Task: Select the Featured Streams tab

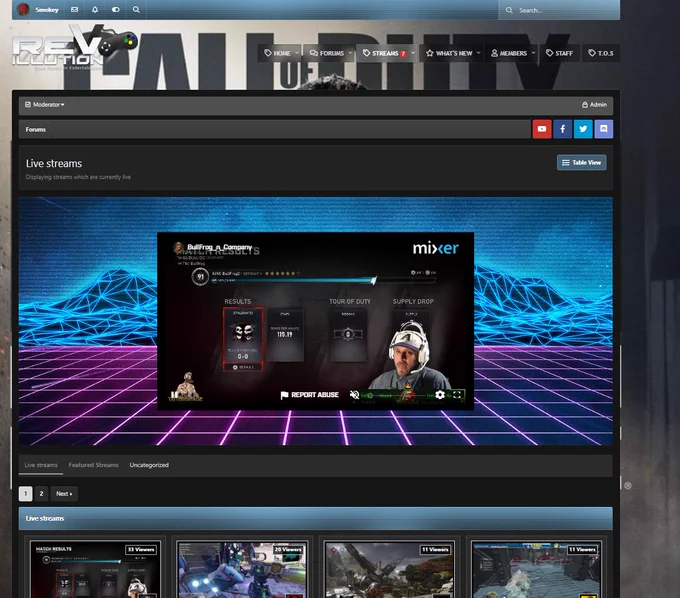Action: coord(93,465)
